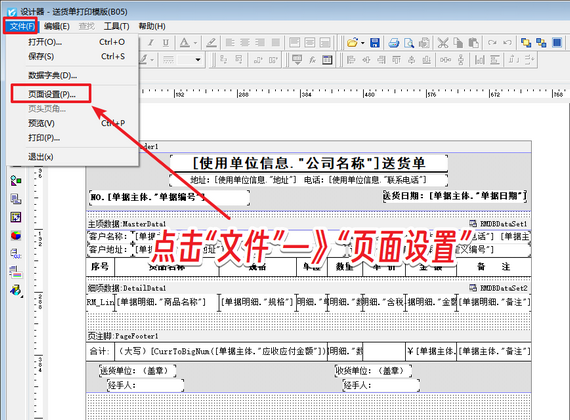The height and width of the screenshot is (420, 570).
Task: Select the 商品名称 detail field
Action: point(166,302)
